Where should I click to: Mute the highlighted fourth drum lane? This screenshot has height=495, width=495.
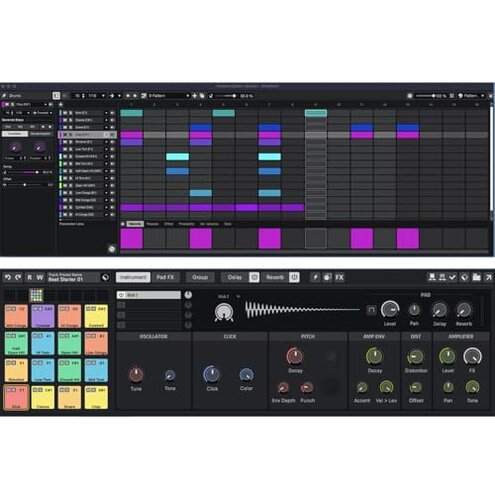(x=65, y=135)
